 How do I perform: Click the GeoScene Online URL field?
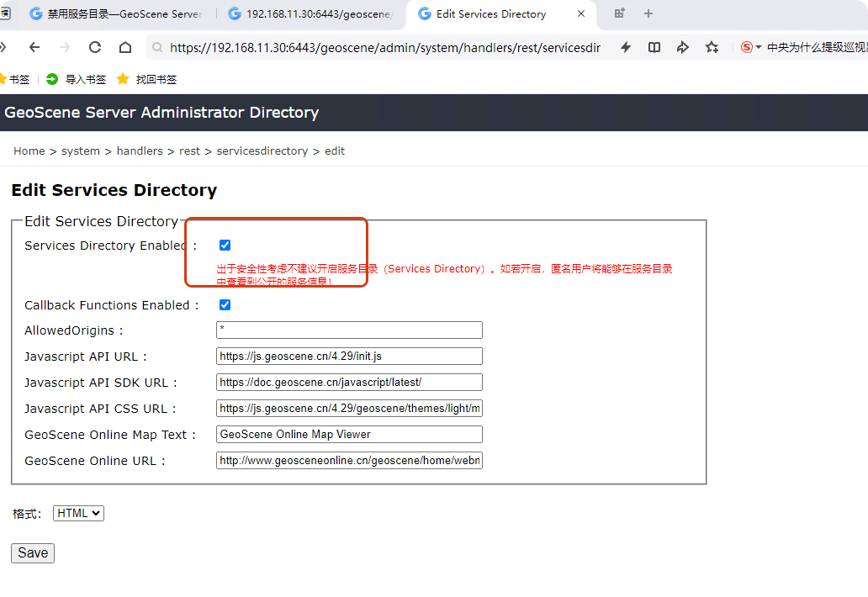point(349,460)
